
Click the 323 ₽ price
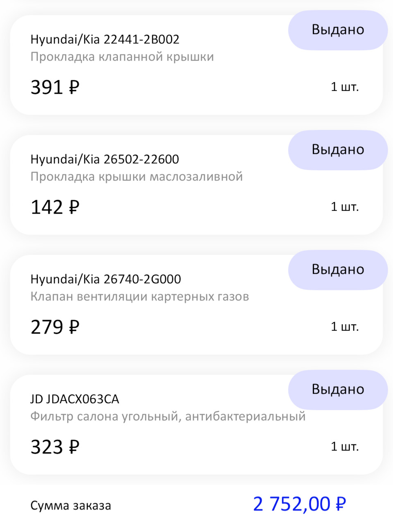(55, 447)
